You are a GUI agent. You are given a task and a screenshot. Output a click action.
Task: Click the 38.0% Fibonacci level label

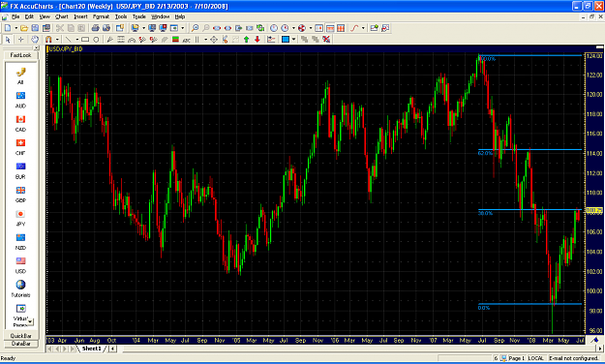coord(485,213)
